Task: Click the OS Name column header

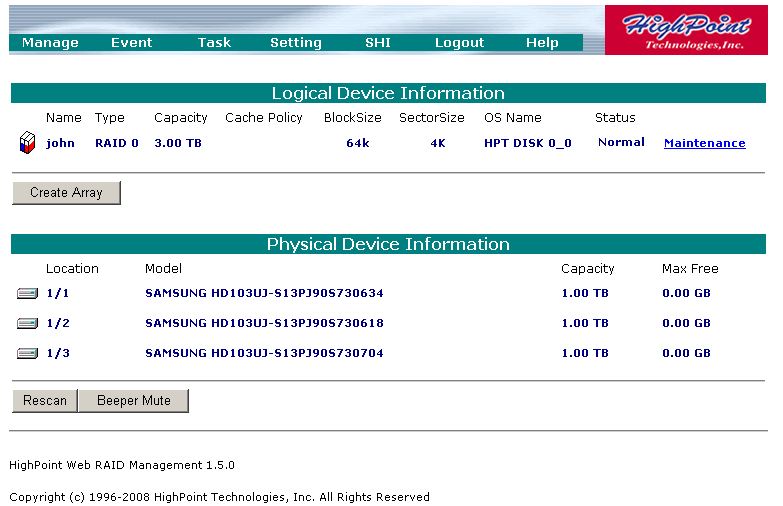Action: pyautogui.click(x=513, y=118)
